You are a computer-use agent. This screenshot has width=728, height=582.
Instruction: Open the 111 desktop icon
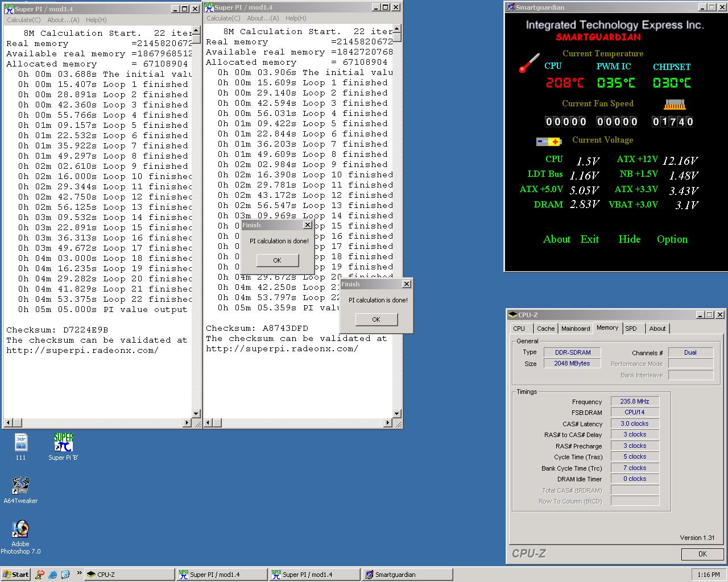(x=21, y=443)
